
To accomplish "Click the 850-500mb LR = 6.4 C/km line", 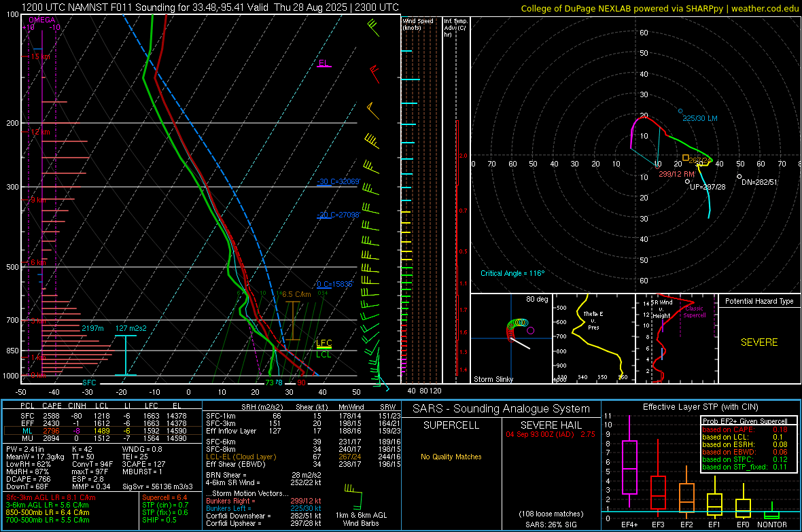I will pyautogui.click(x=48, y=512).
